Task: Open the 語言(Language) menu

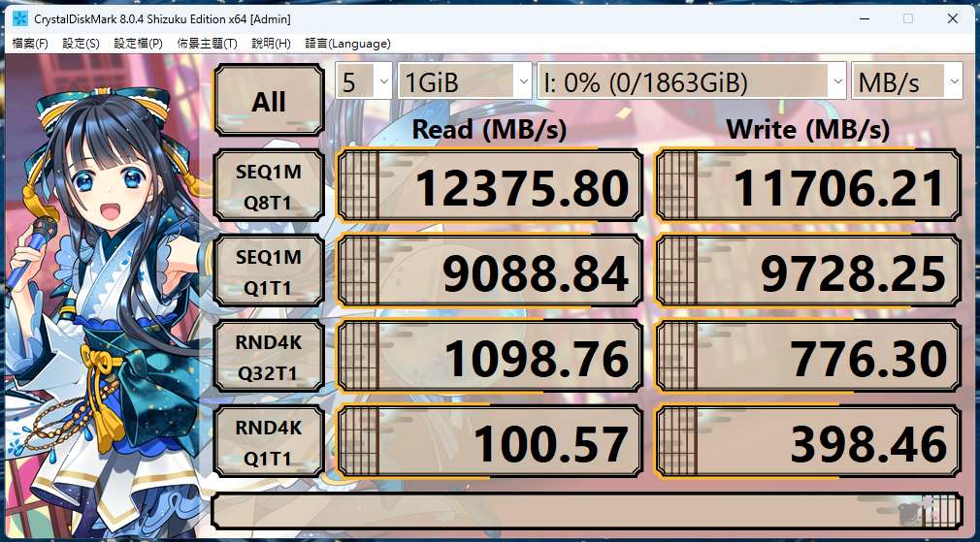Action: click(347, 44)
